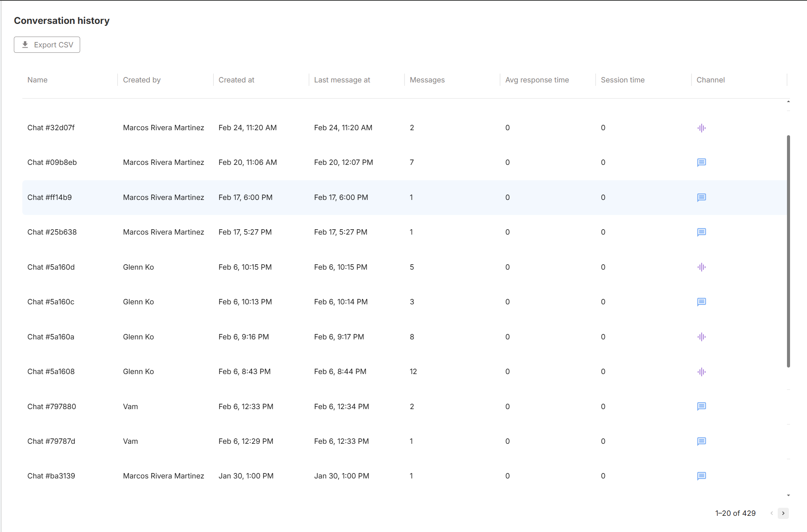Open Chat #09b8eb conversation

click(x=52, y=162)
